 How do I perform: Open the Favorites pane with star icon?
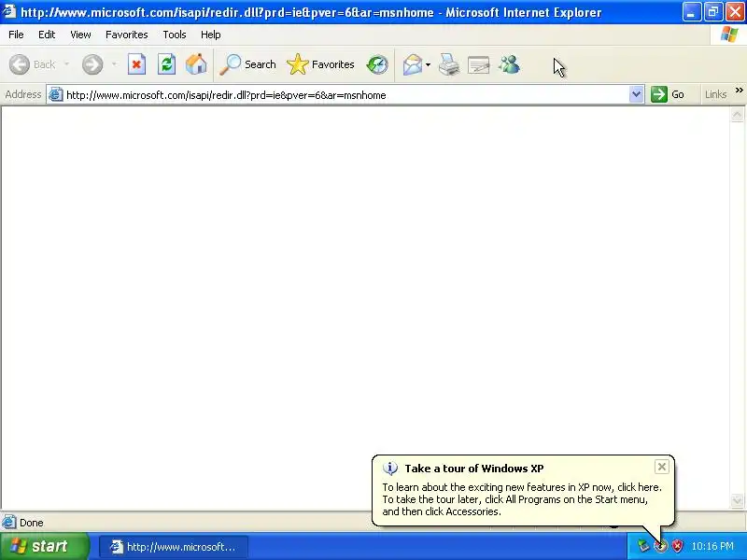pyautogui.click(x=320, y=64)
